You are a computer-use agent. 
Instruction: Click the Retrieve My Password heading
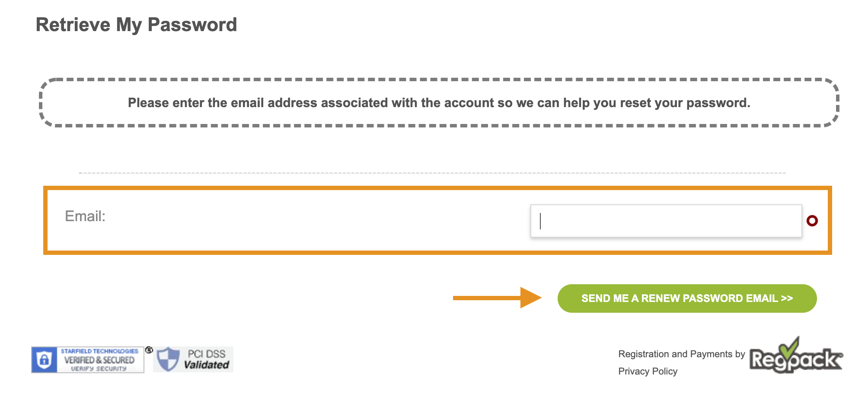[136, 25]
